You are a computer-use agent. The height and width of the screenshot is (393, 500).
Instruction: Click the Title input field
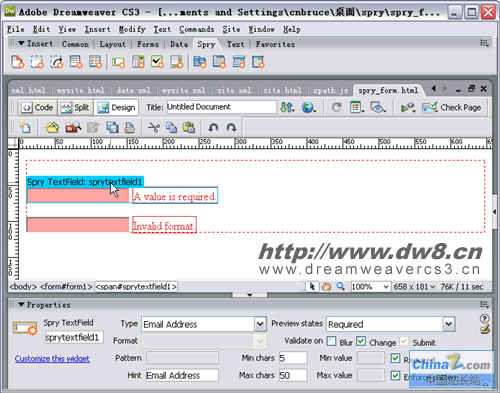tap(221, 107)
